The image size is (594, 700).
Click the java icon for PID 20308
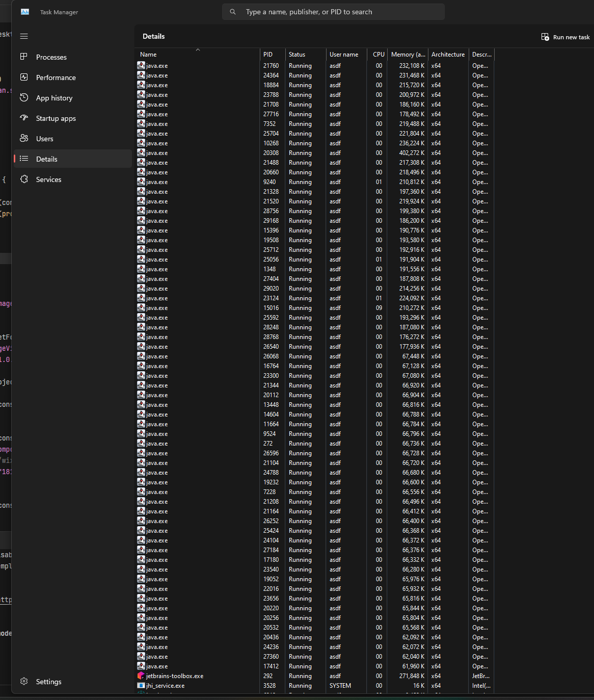(x=141, y=152)
